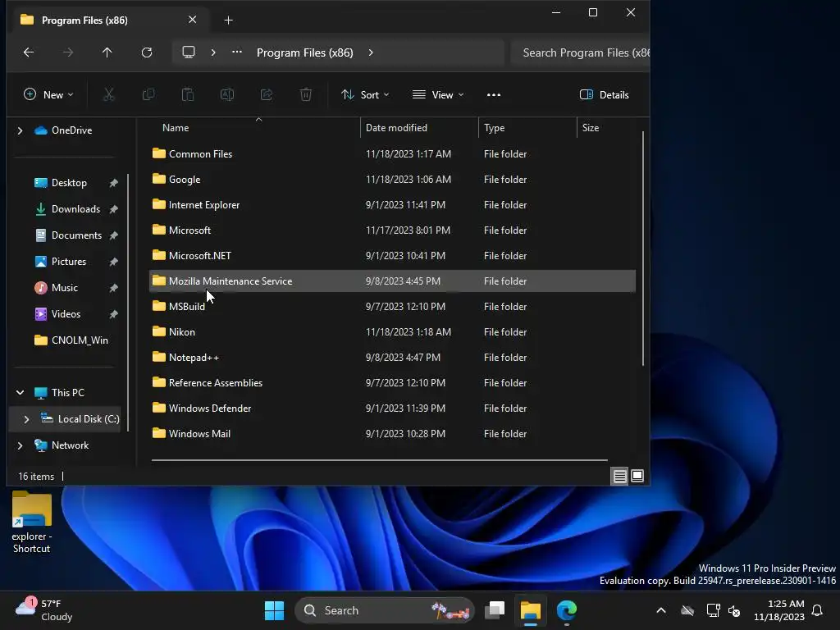Click the horizontal scrollbar under file list
840x630 pixels.
tap(379, 459)
